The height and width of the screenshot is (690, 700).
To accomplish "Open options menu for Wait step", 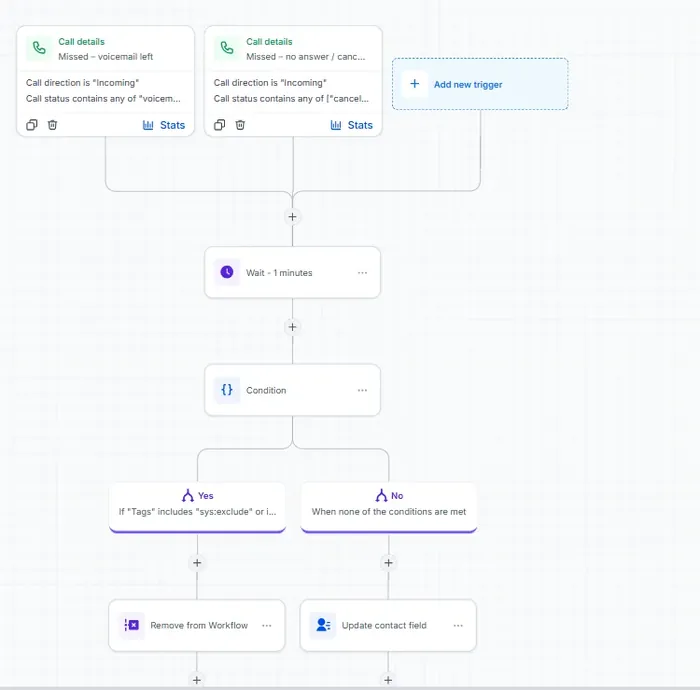I will (x=362, y=272).
